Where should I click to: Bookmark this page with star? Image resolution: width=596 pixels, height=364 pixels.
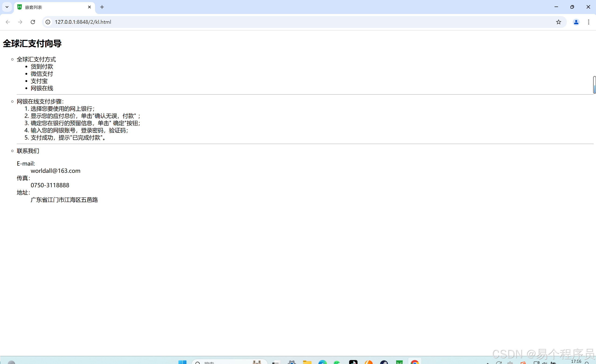coord(559,22)
